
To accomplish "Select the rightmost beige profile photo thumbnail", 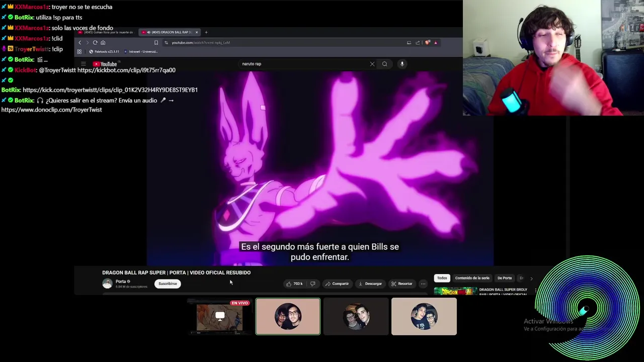I will 424,316.
